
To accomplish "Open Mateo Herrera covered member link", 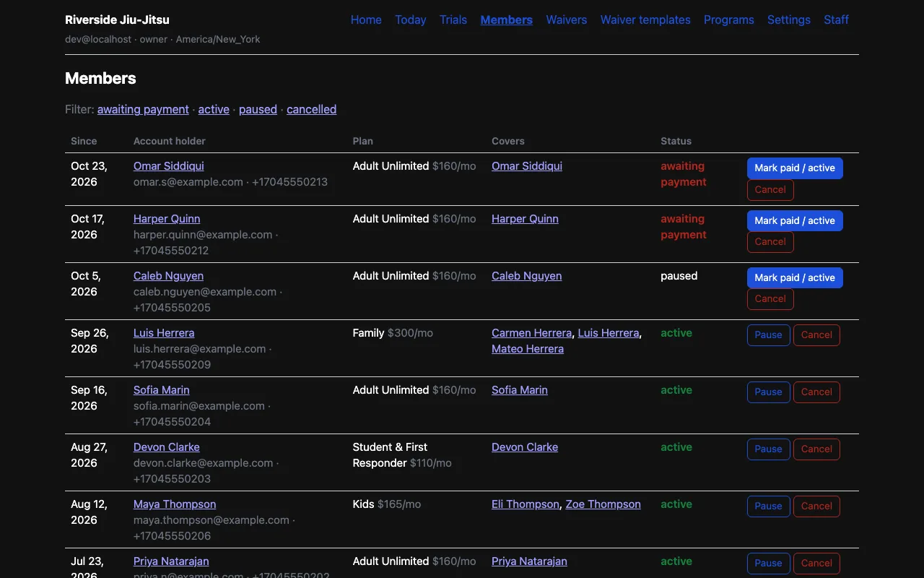I will pyautogui.click(x=528, y=349).
